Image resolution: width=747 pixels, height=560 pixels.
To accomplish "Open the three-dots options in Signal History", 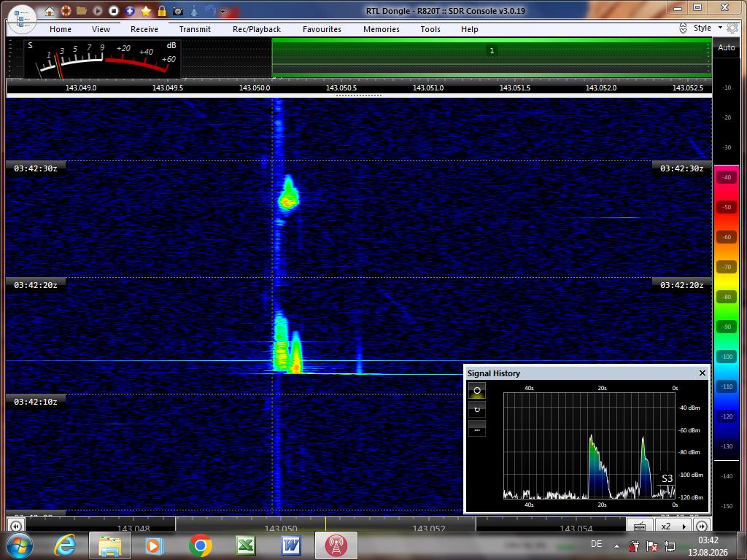I will click(x=477, y=429).
